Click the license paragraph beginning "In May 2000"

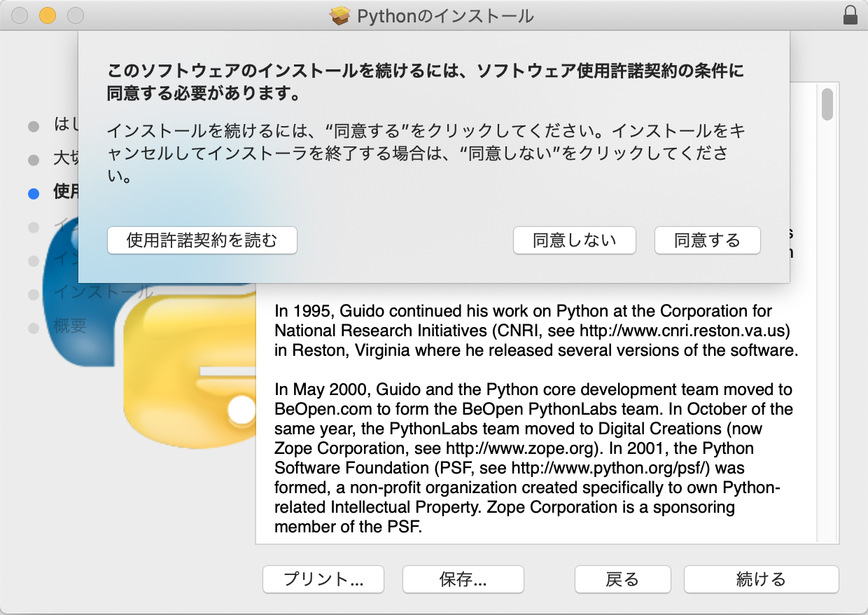533,458
